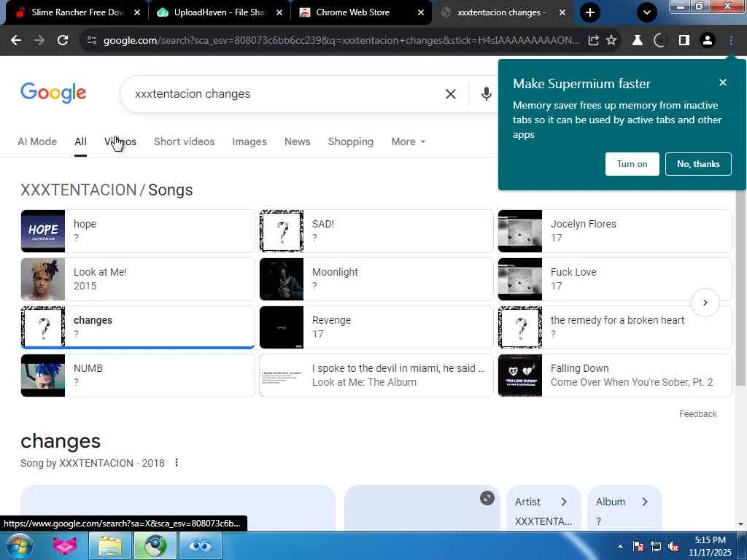The image size is (747, 560).
Task: Click the XXXTENTACION / Songs heading
Action: (x=107, y=190)
